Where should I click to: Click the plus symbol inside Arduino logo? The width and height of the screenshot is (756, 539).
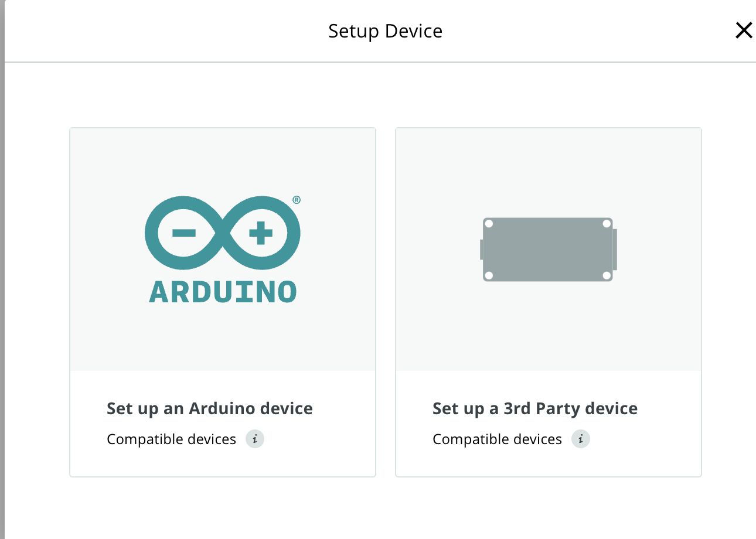click(261, 233)
